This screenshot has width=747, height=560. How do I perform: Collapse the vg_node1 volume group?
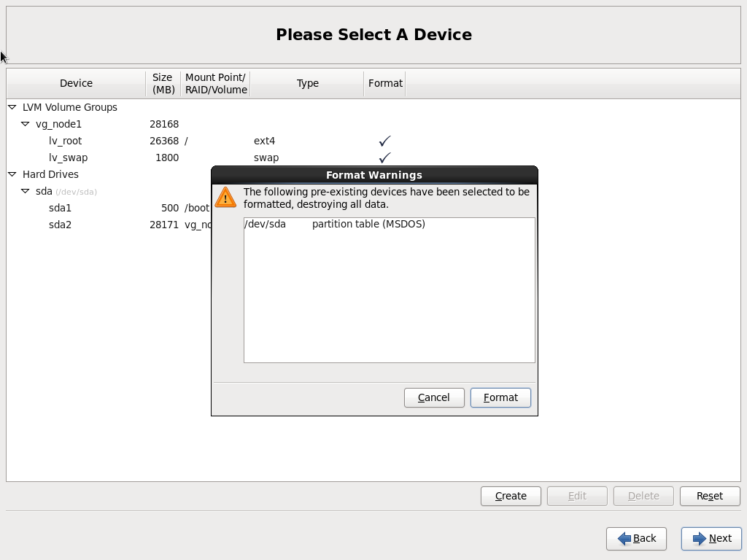pyautogui.click(x=26, y=124)
